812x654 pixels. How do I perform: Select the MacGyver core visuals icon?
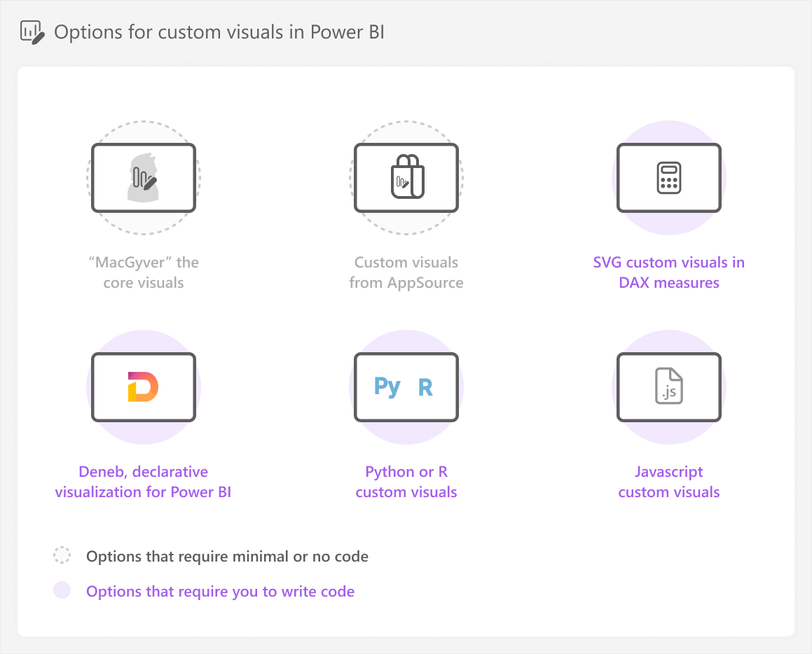(144, 177)
